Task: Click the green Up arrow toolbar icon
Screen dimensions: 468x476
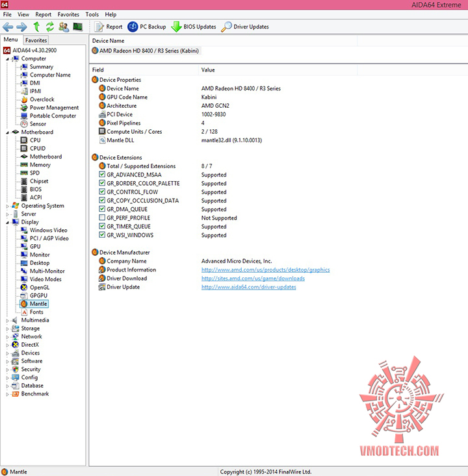Action: [x=36, y=27]
